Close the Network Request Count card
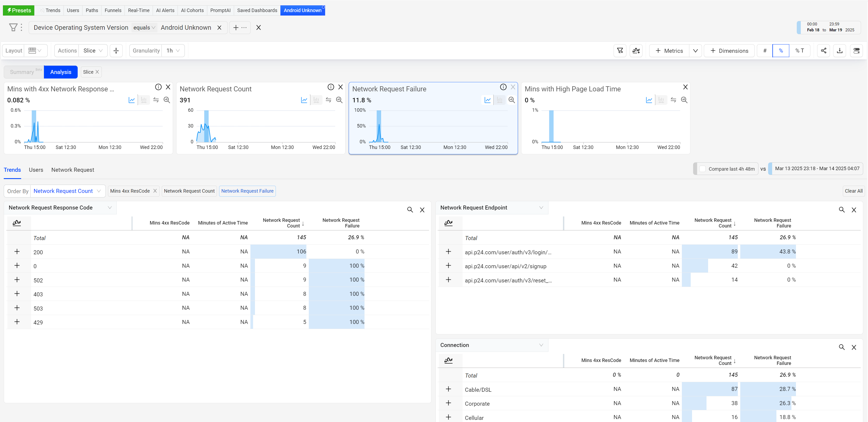 (x=341, y=87)
